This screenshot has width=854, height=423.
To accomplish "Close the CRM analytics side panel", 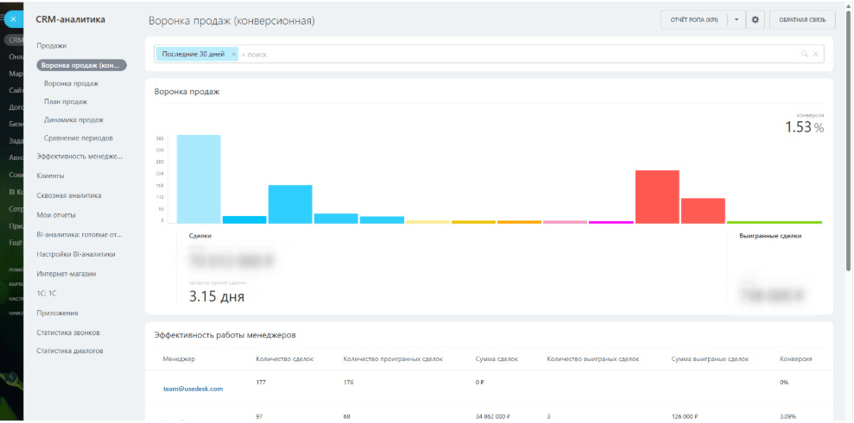I will [x=13, y=19].
